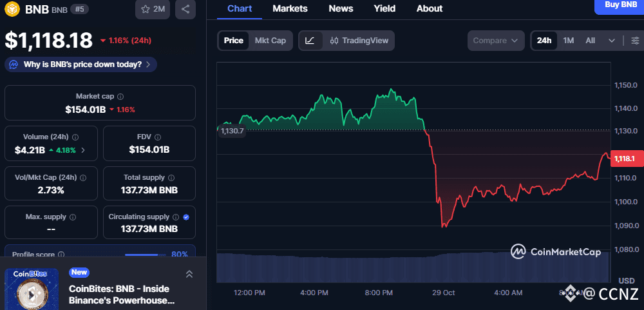This screenshot has height=310, width=644.
Task: Expand the CoinBites banner chevron
Action: point(189,274)
